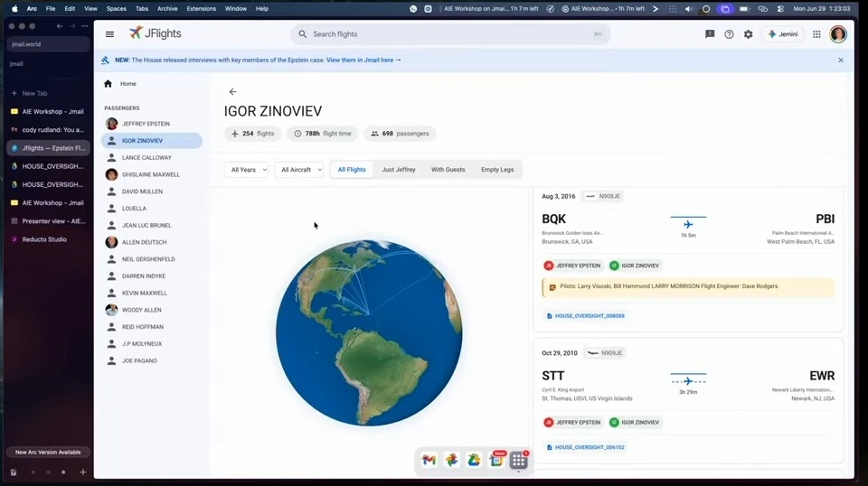
Task: Go back using the arrow above Igor Zinoviev
Action: pos(232,92)
